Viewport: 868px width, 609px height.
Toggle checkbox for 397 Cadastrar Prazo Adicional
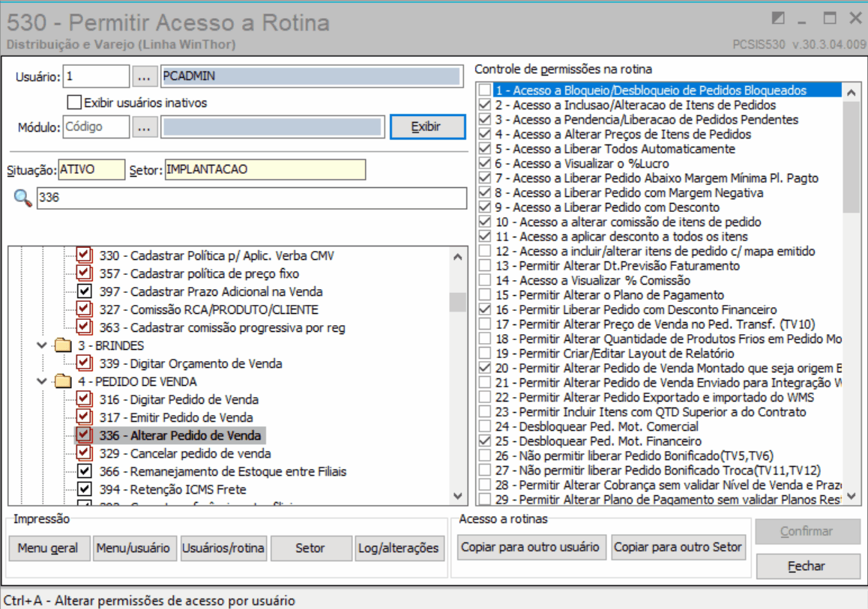(84, 291)
